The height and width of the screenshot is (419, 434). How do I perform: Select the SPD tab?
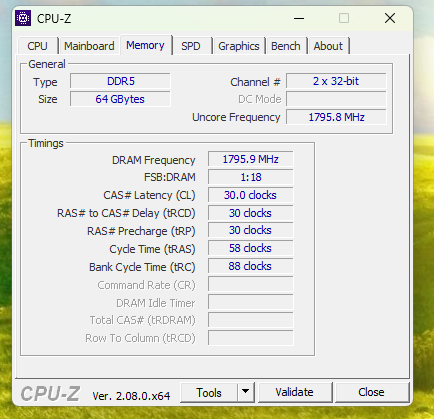pos(191,46)
